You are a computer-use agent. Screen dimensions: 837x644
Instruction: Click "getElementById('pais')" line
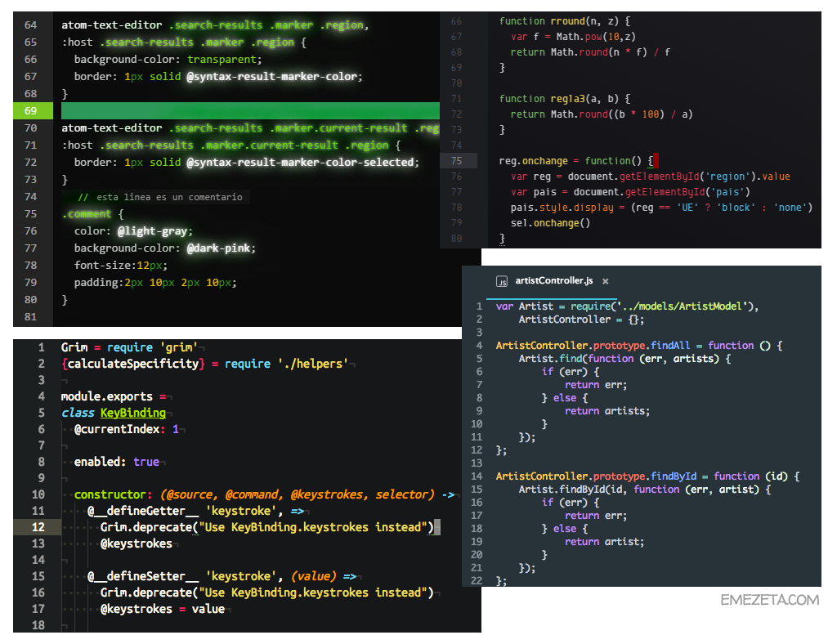click(x=630, y=192)
